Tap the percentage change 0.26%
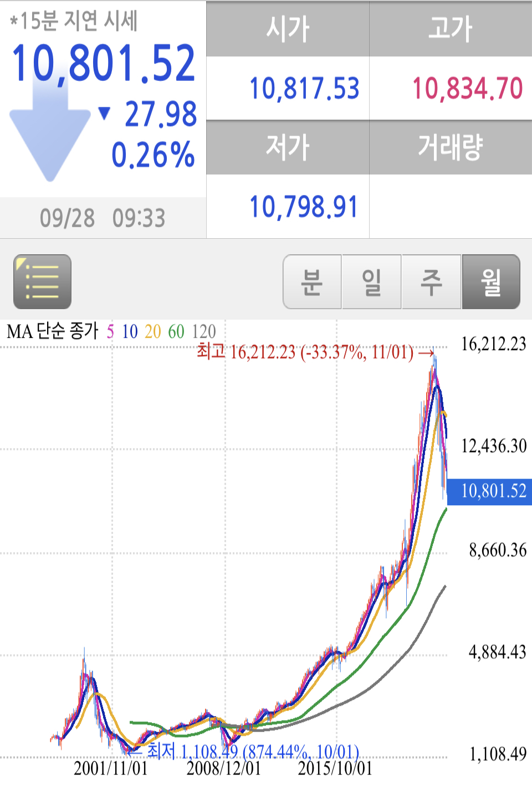Screen dimensions: 532x785 153,155
